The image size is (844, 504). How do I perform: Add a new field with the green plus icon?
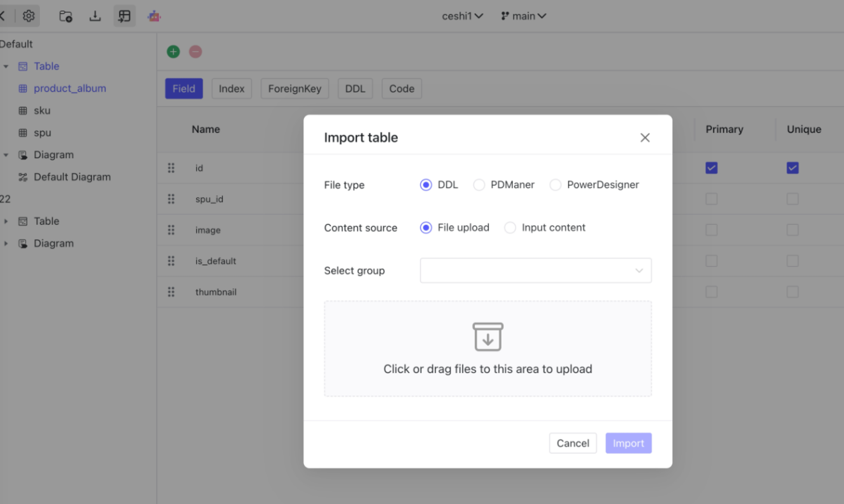[173, 51]
